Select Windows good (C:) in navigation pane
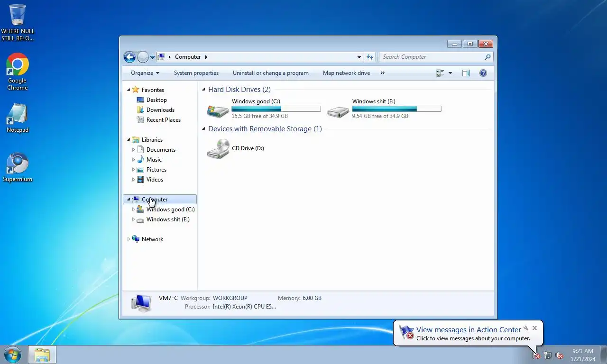 click(170, 209)
